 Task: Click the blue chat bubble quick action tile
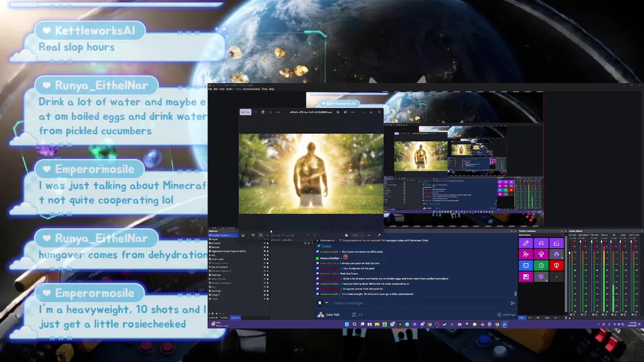pyautogui.click(x=526, y=265)
